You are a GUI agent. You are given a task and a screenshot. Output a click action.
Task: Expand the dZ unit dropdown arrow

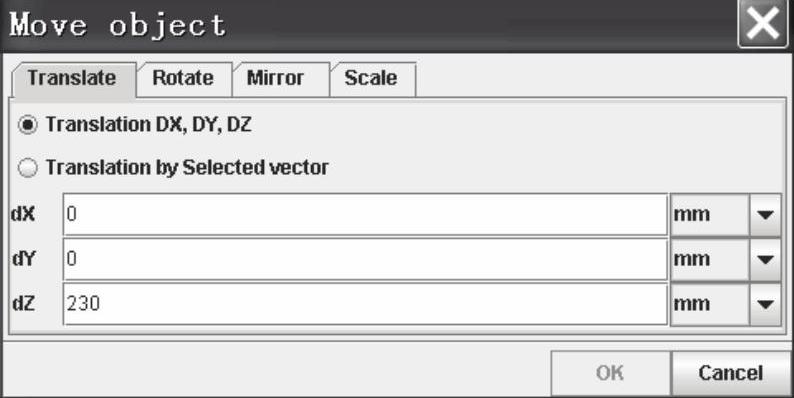click(765, 304)
